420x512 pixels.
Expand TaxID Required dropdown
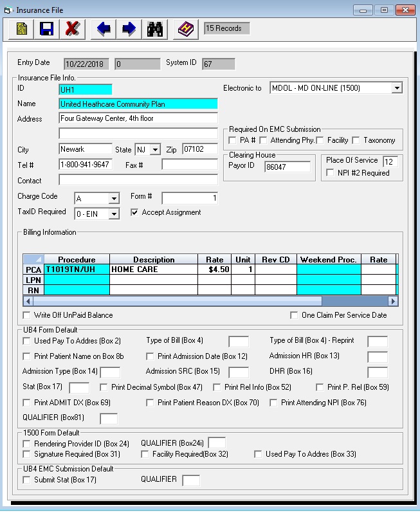pyautogui.click(x=114, y=214)
